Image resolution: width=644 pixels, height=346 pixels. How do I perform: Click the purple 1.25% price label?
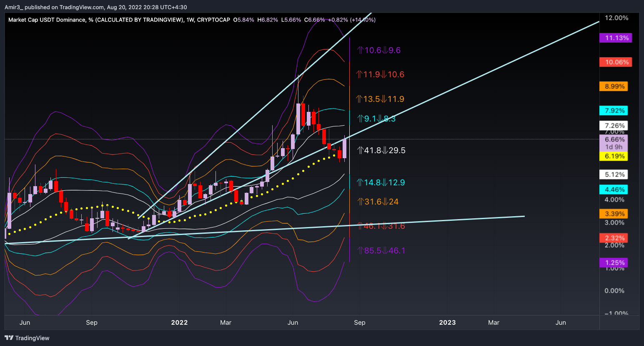point(614,263)
